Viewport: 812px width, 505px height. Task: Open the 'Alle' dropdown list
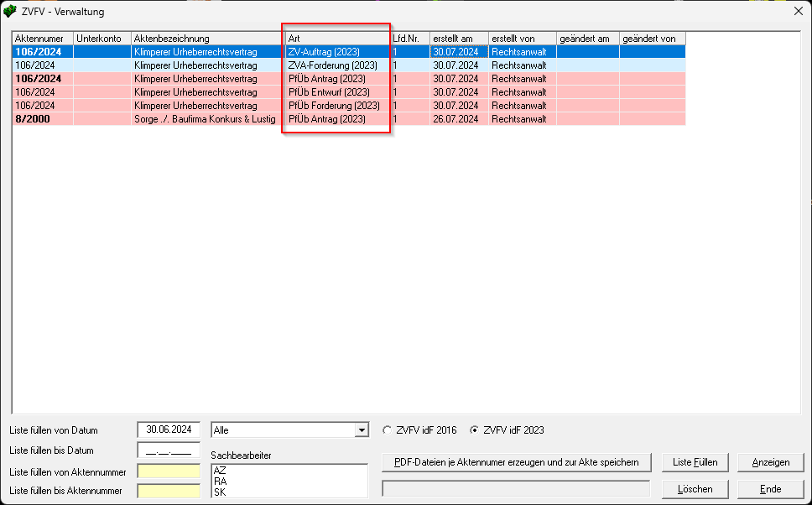(x=362, y=430)
